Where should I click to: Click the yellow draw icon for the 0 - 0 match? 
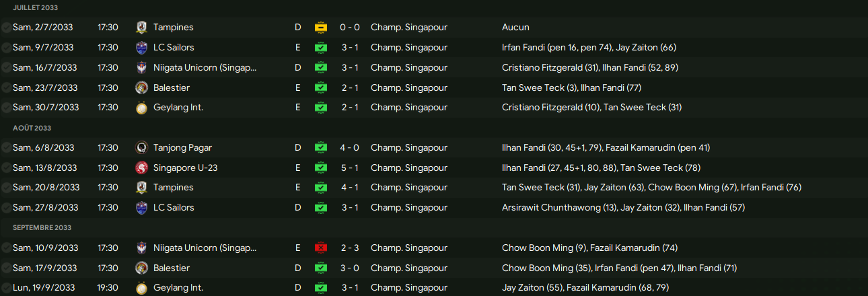pos(320,28)
